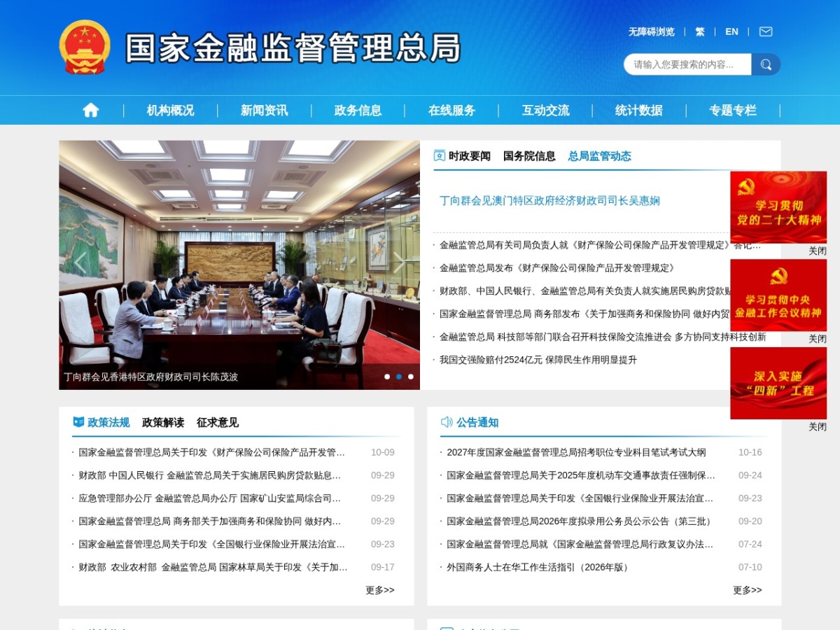The width and height of the screenshot is (840, 630).
Task: Open notice about 机动车交通事故责任强制保险
Action: (581, 475)
